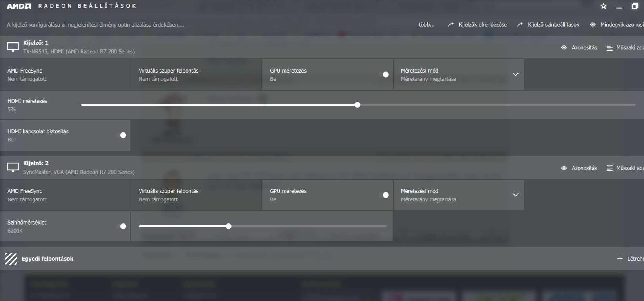
Task: Click TX-NR545, HDMI display description
Action: pos(79,51)
